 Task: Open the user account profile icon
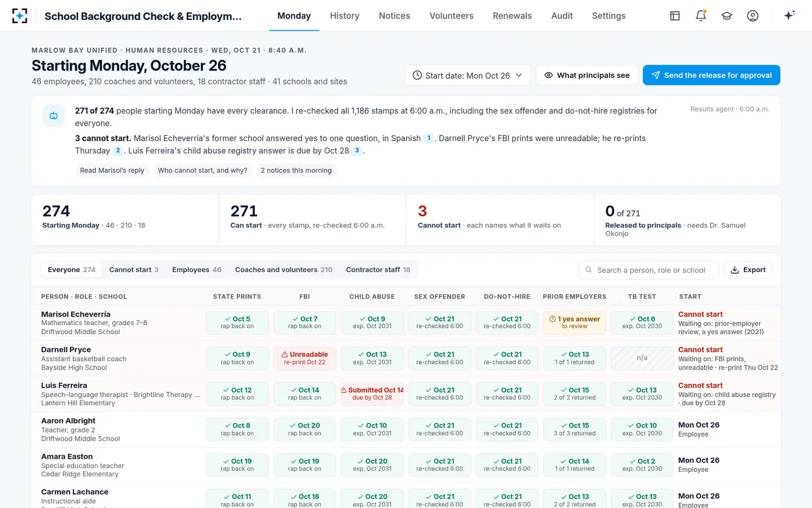pos(753,16)
